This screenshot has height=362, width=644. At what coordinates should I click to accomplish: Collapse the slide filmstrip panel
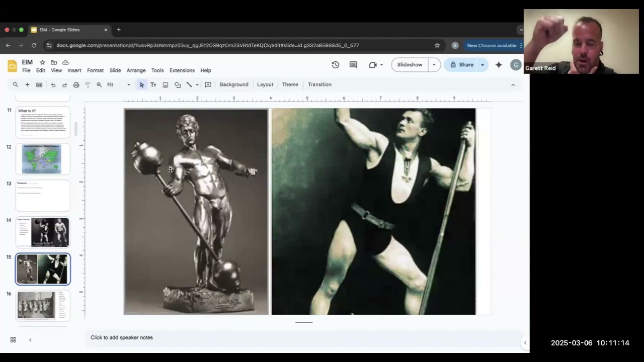coord(30,340)
